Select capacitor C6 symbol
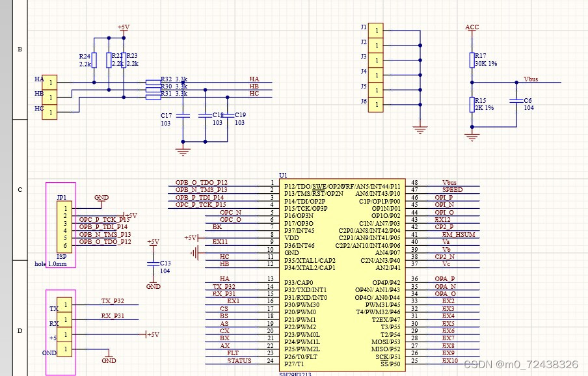This screenshot has height=376, width=588. click(x=516, y=101)
